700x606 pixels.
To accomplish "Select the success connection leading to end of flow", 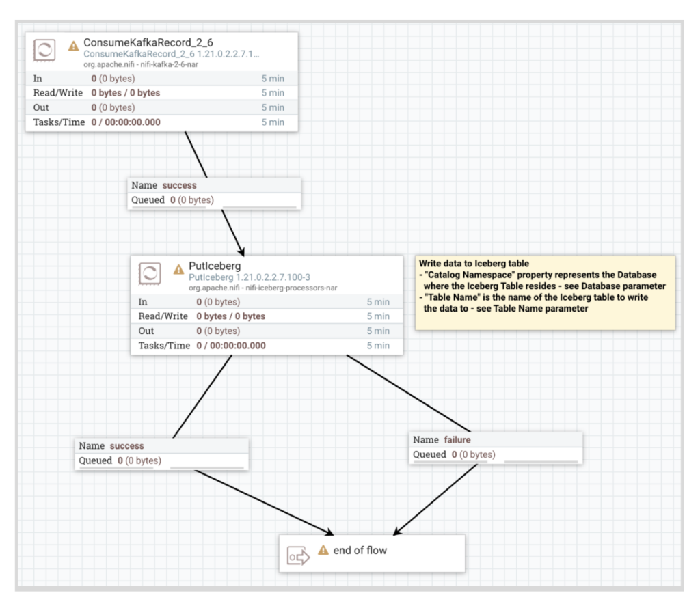I will point(161,453).
